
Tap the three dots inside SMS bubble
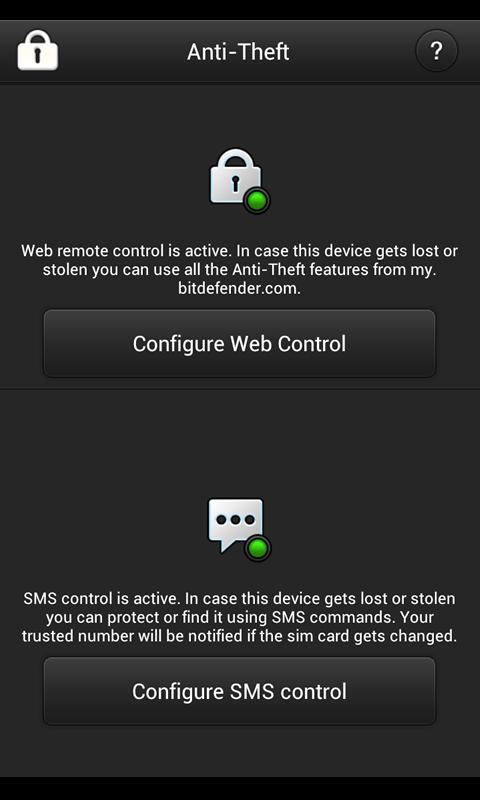pyautogui.click(x=235, y=520)
